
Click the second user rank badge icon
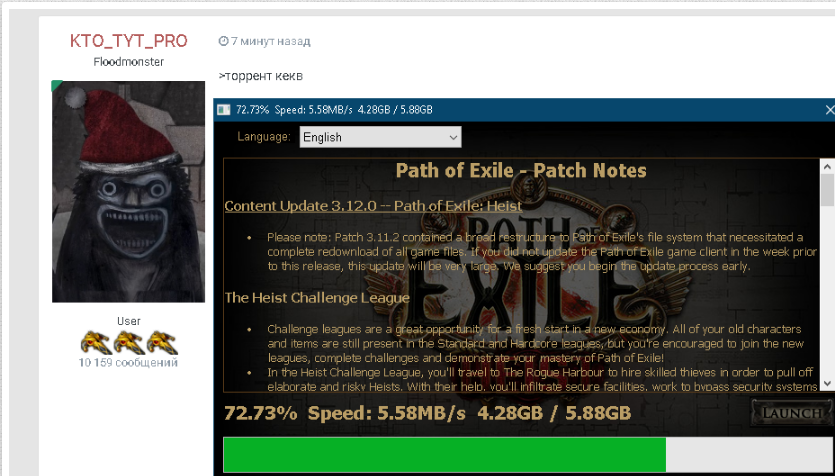pos(128,342)
